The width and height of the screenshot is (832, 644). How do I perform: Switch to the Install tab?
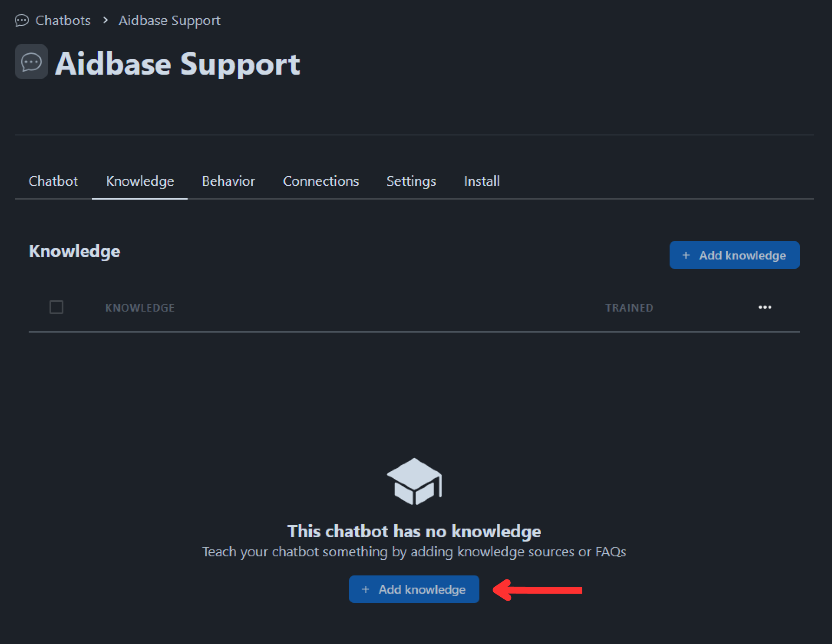point(482,181)
